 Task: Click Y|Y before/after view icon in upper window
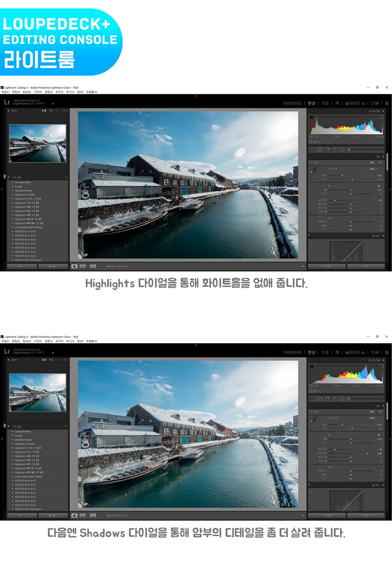coord(93,266)
